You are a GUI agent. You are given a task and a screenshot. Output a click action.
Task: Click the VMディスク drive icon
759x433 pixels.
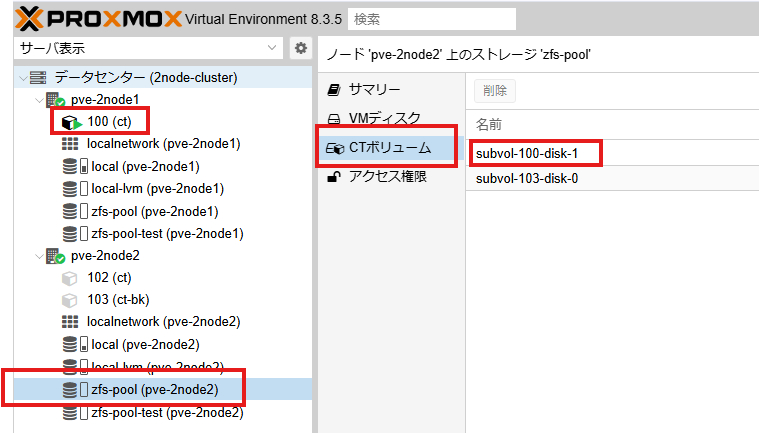click(334, 119)
